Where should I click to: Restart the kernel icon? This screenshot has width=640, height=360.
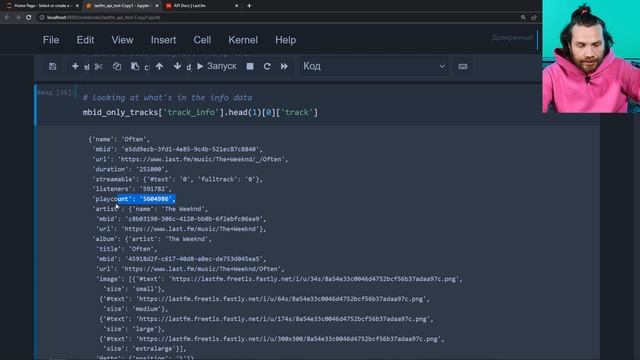267,66
